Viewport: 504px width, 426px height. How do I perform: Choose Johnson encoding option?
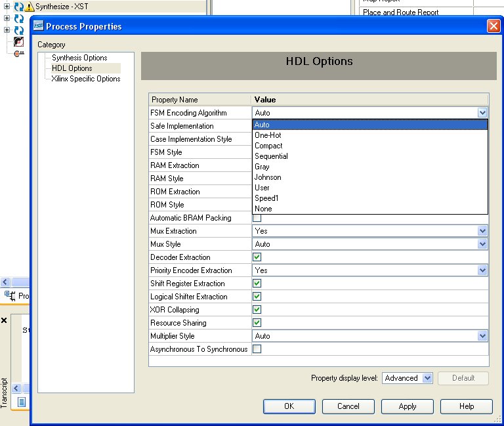[370, 177]
